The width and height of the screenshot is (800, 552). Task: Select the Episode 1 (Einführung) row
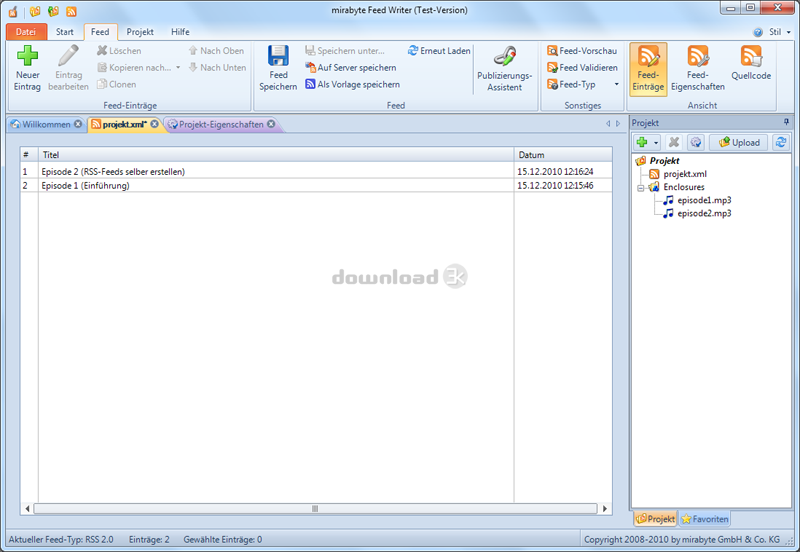[316, 185]
